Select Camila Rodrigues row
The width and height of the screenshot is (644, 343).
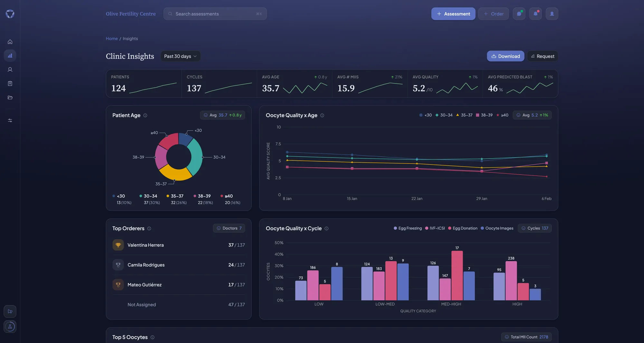click(x=179, y=265)
